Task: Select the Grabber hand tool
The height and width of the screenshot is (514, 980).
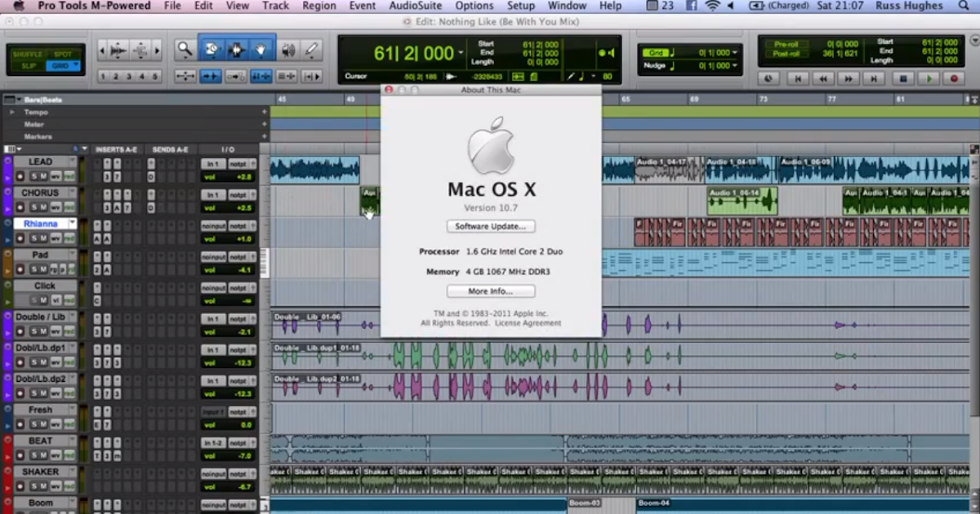Action: (261, 51)
